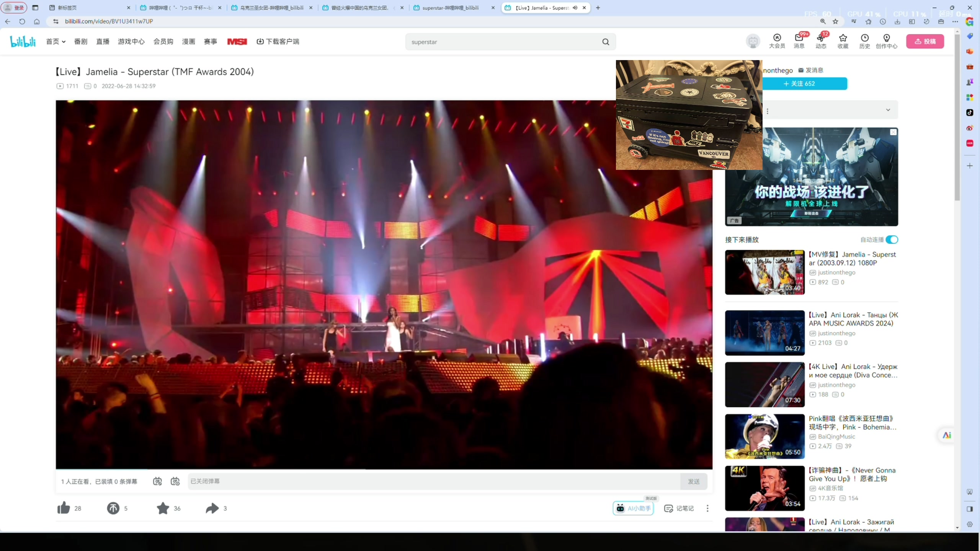The height and width of the screenshot is (551, 980).
Task: Open PowerPoint icon in browser sidebar
Action: 969,51
